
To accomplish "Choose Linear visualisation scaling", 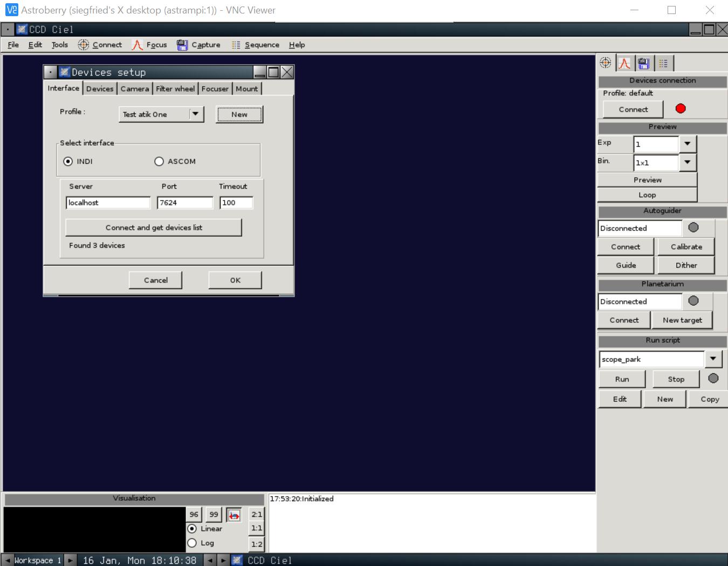I will click(x=192, y=529).
